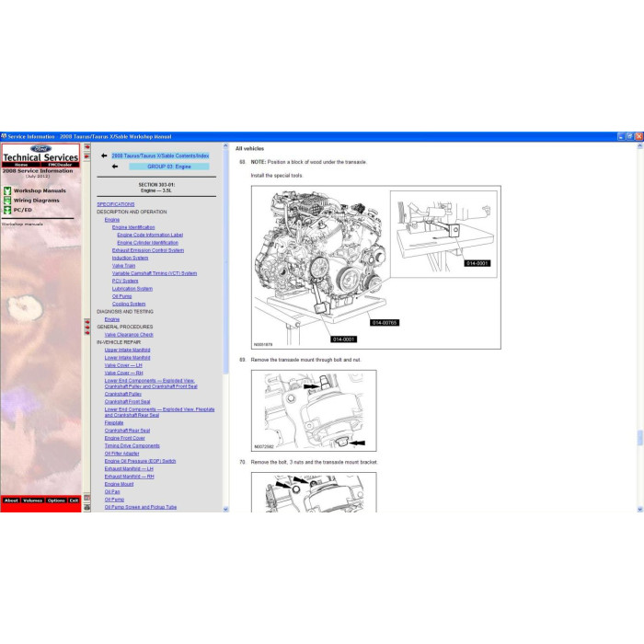Click the Volumes button
644x644 pixels.
pos(32,500)
